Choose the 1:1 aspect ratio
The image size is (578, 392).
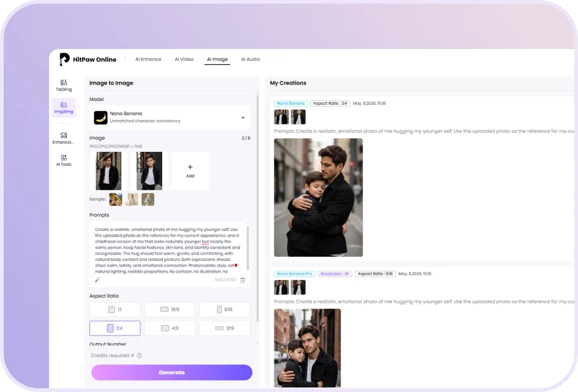click(x=114, y=309)
